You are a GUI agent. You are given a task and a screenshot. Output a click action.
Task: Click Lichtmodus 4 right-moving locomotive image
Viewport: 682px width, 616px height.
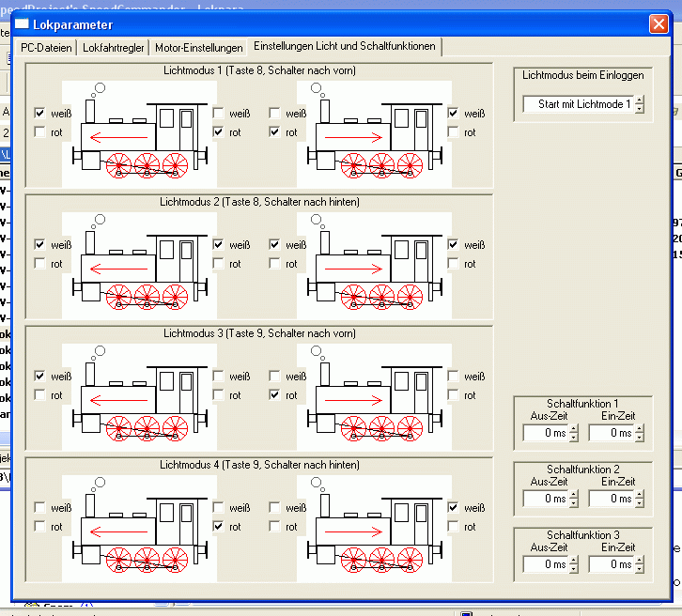[x=375, y=529]
